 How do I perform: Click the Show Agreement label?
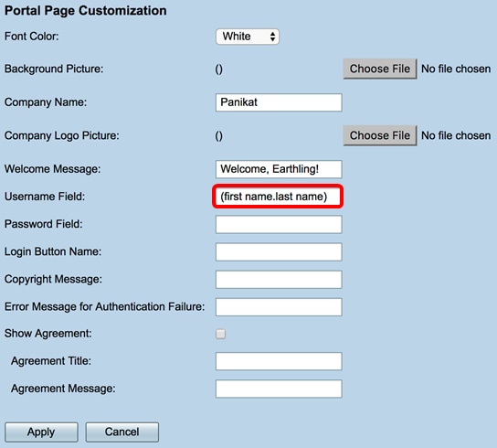48,334
